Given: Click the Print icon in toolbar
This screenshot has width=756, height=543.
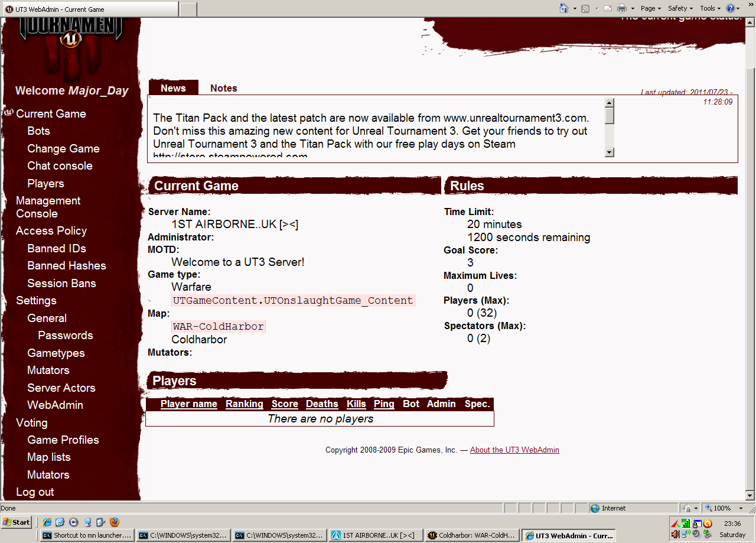Looking at the screenshot, I should 621,8.
